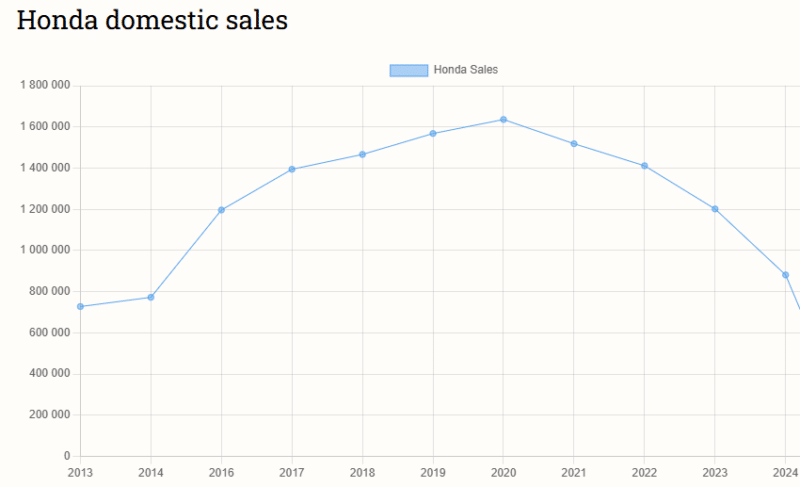Select the 2014 data point marker
Image resolution: width=800 pixels, height=487 pixels.
[x=151, y=297]
